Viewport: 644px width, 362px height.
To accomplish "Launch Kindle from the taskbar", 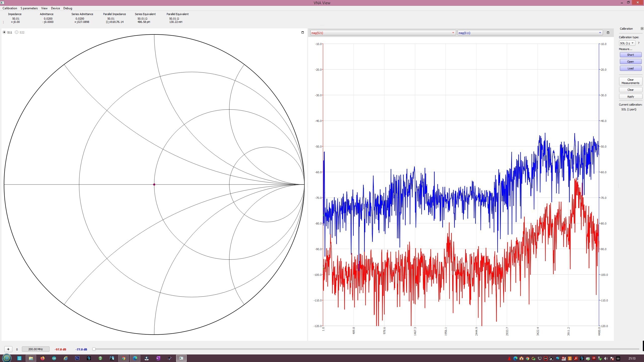I will tap(112, 358).
